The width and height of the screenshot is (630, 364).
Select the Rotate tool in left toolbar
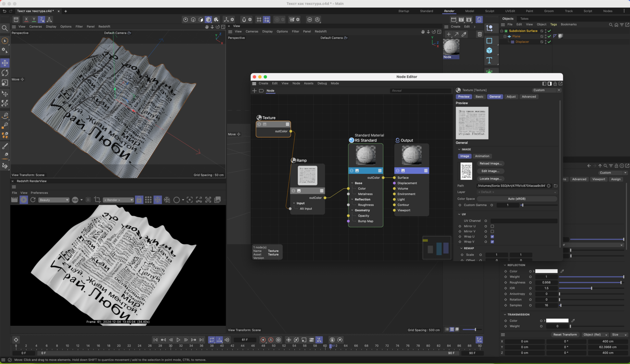pyautogui.click(x=5, y=73)
